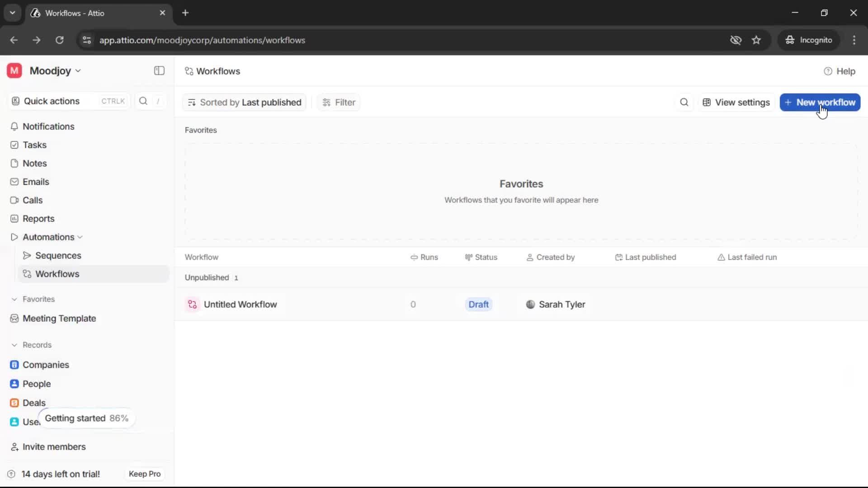Image resolution: width=868 pixels, height=488 pixels.
Task: Open the Meeting Template favorite
Action: [x=59, y=319]
